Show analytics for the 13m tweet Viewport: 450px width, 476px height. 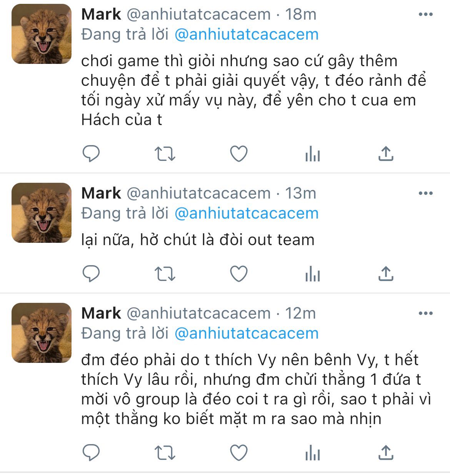pyautogui.click(x=312, y=274)
